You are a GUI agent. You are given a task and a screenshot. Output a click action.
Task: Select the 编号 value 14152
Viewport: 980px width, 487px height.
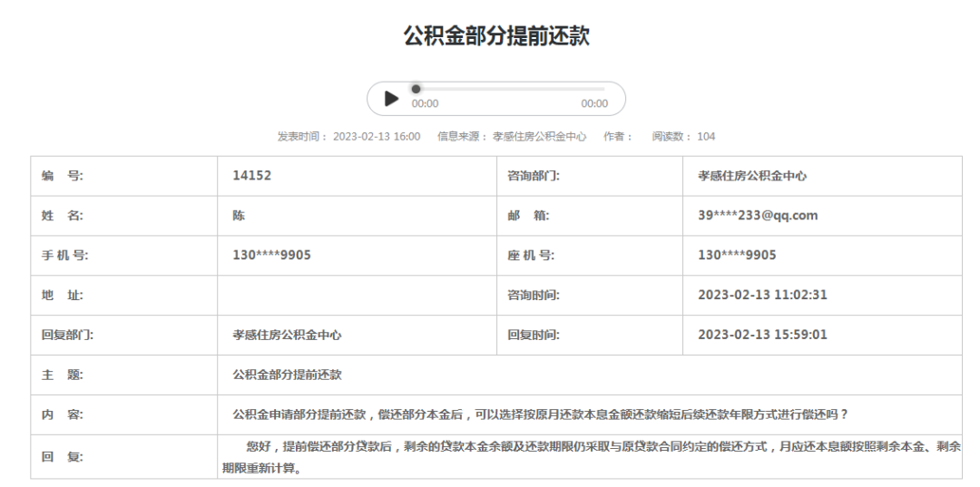click(x=251, y=176)
